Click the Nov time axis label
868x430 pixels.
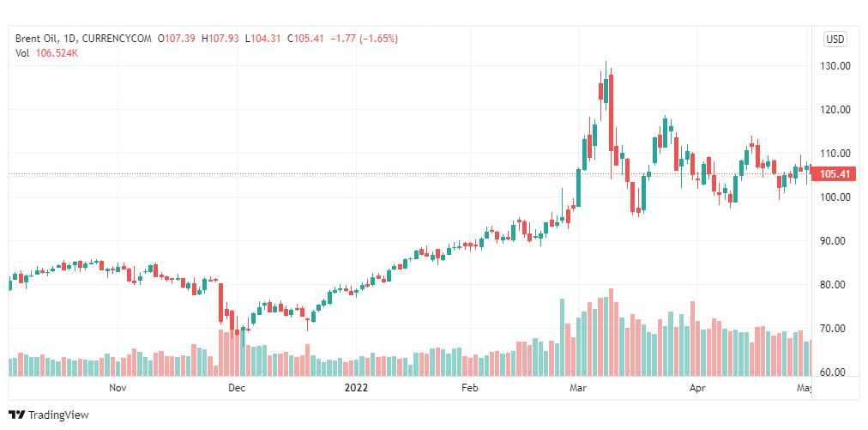118,387
